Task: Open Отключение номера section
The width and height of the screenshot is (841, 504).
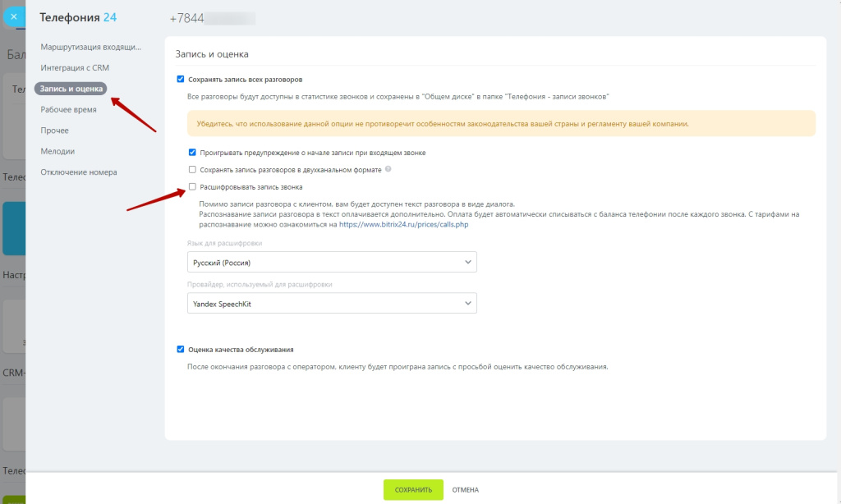Action: point(79,172)
